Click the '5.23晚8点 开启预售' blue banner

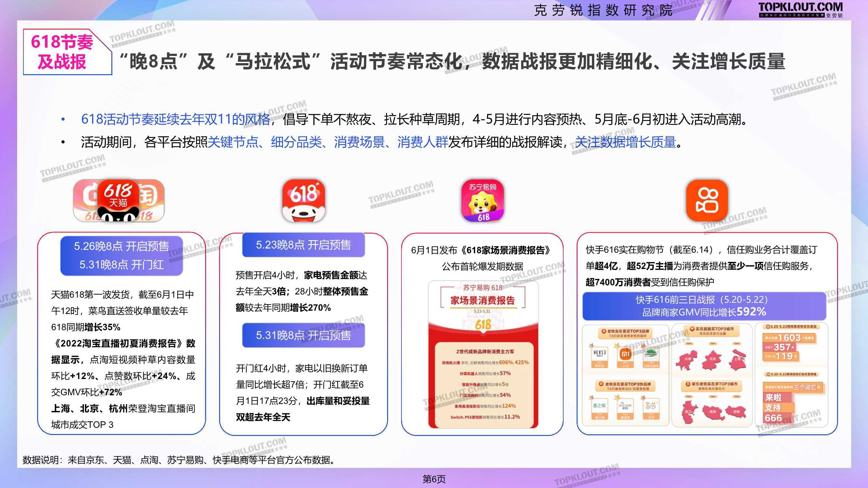[x=303, y=245]
